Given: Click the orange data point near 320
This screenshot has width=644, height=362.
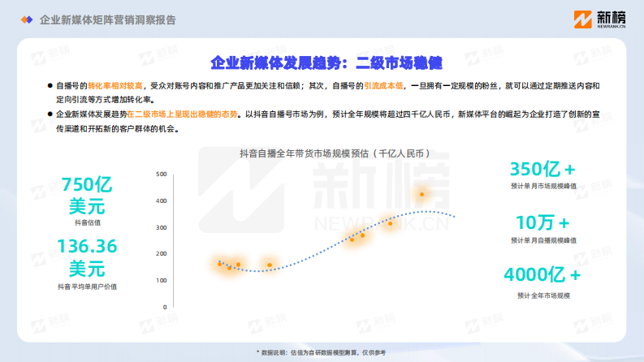Looking at the screenshot, I should pyautogui.click(x=390, y=224).
